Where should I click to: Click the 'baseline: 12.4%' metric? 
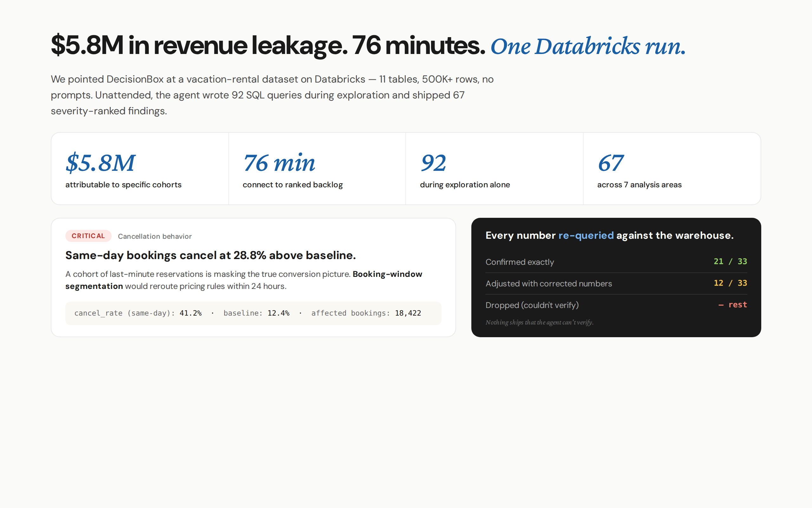256,313
